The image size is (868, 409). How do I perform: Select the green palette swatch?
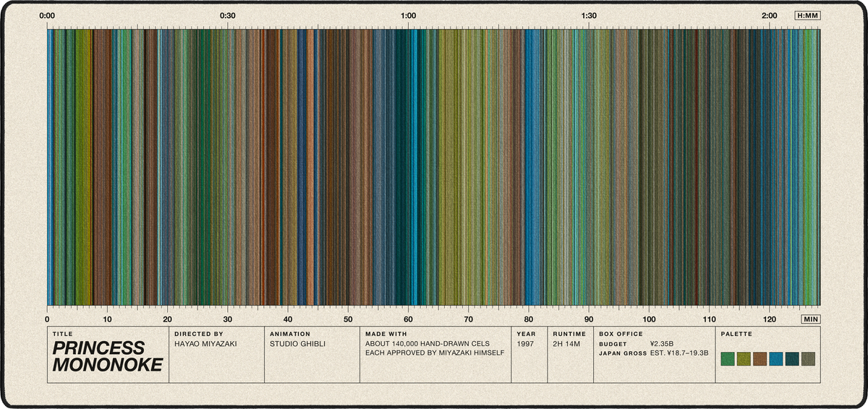[x=728, y=359]
